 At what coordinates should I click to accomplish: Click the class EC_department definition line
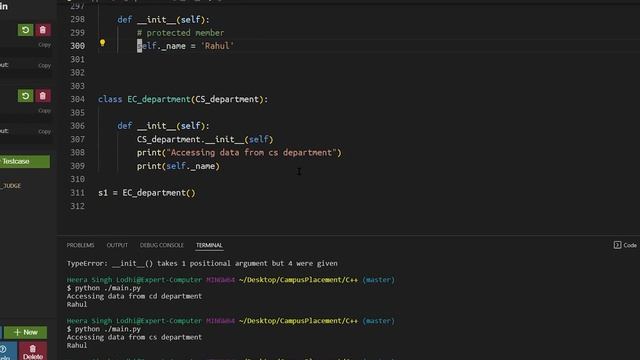183,99
